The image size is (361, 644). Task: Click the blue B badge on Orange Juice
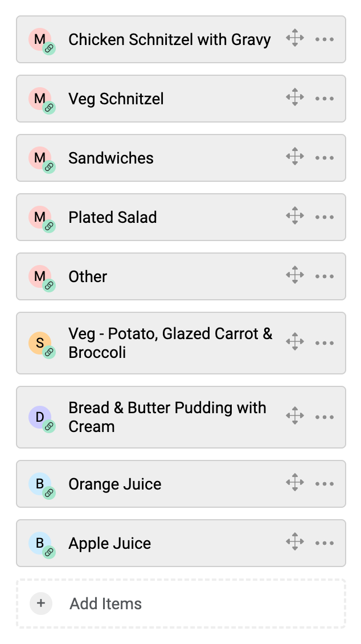39,483
